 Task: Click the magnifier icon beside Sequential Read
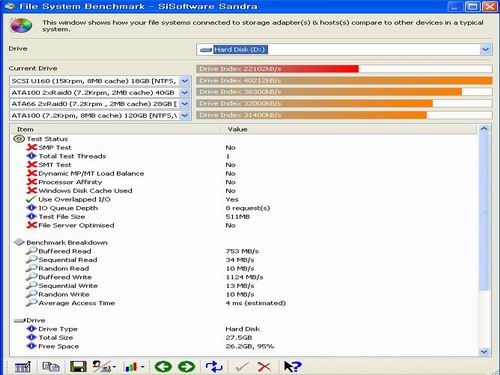point(31,260)
